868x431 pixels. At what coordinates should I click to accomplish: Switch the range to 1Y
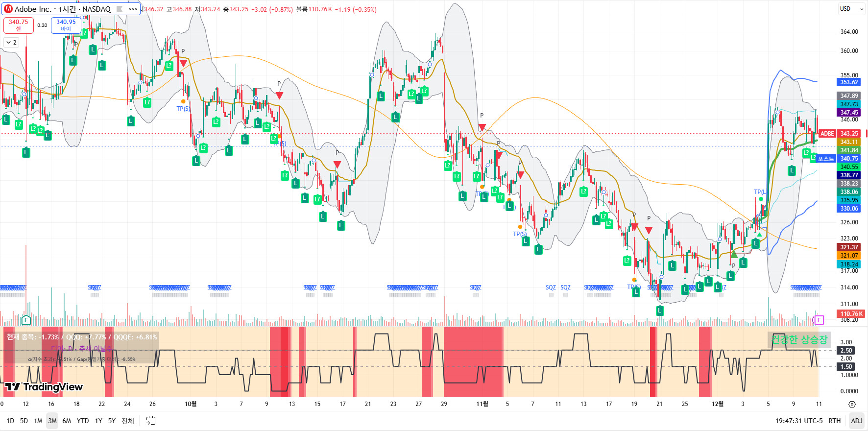click(x=98, y=421)
